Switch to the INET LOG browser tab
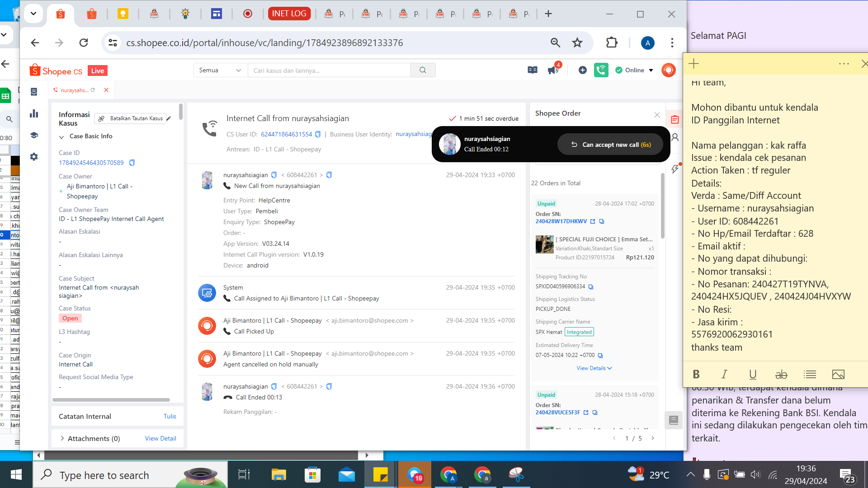The width and height of the screenshot is (868, 488). (289, 14)
